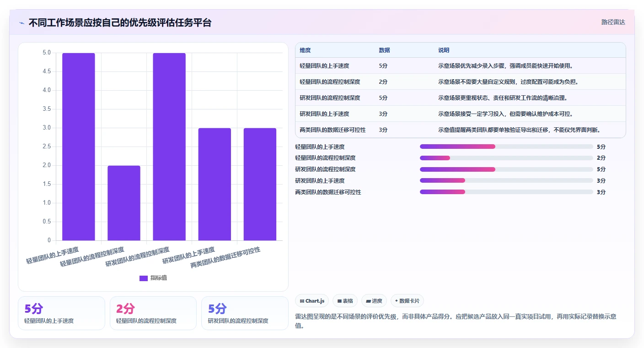Image resolution: width=644 pixels, height=348 pixels.
Task: Select the 表格 chip
Action: (345, 301)
